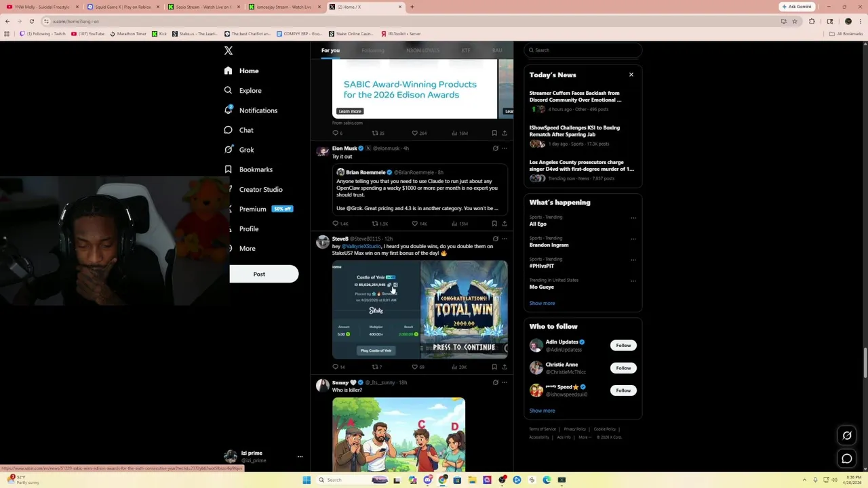Open Profile in the sidebar
This screenshot has height=488, width=868.
pyautogui.click(x=241, y=228)
